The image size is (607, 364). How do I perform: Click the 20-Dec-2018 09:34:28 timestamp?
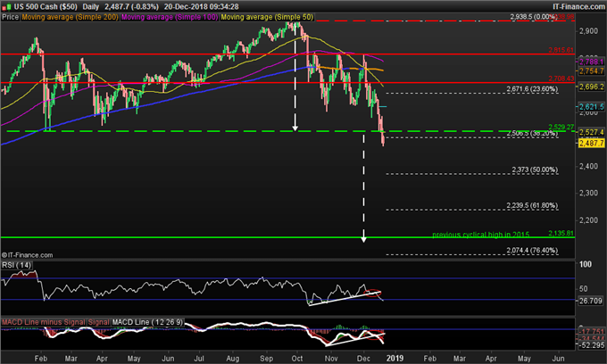coord(202,6)
